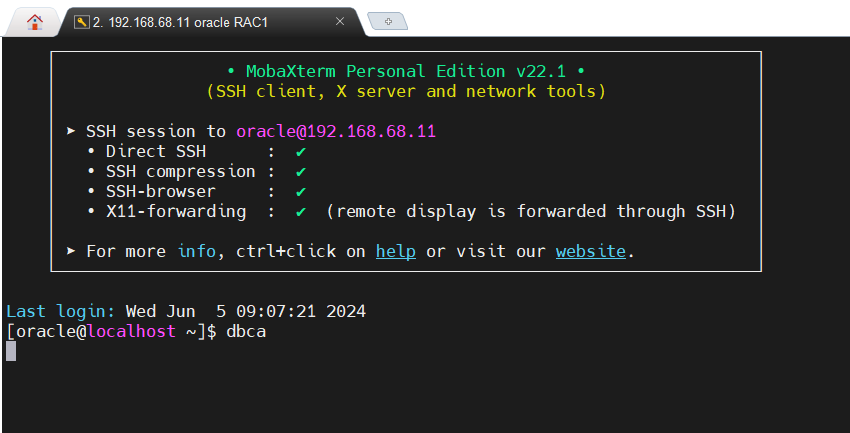Click the MobaXterm Personal Edition v22.1 title
The height and width of the screenshot is (433, 850).
coord(405,72)
